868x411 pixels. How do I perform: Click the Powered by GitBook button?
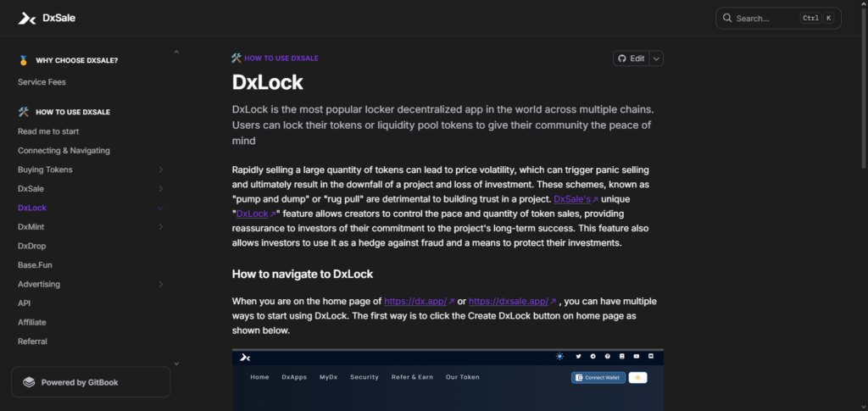(x=91, y=382)
